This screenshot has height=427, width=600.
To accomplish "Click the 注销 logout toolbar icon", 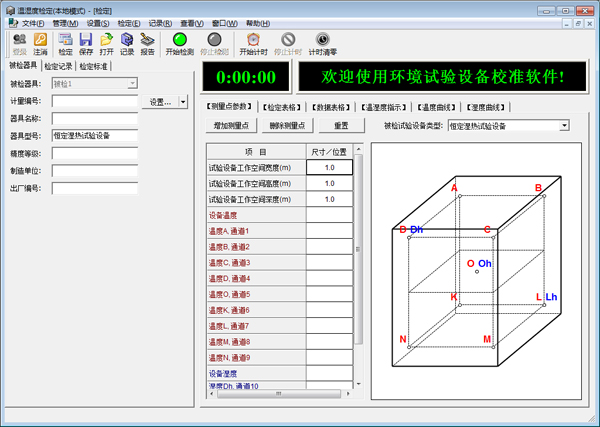I will [41, 43].
